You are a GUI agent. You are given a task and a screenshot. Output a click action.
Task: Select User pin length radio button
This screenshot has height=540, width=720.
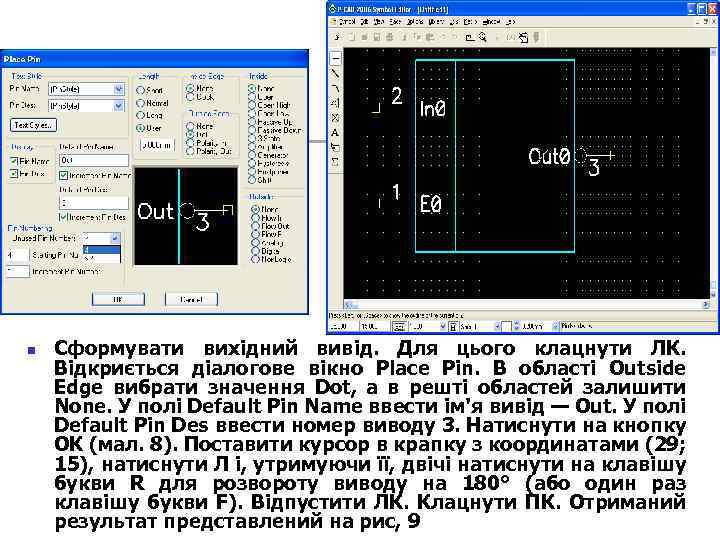click(x=141, y=129)
